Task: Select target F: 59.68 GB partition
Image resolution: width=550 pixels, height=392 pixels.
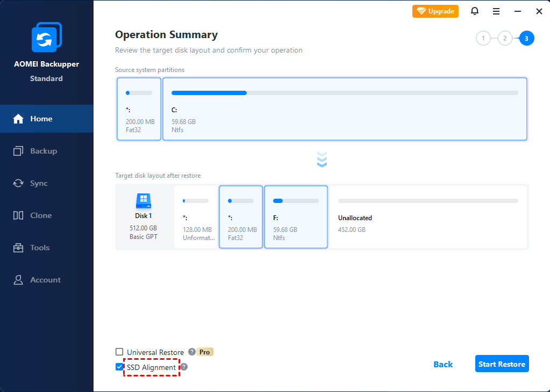Action: click(296, 217)
